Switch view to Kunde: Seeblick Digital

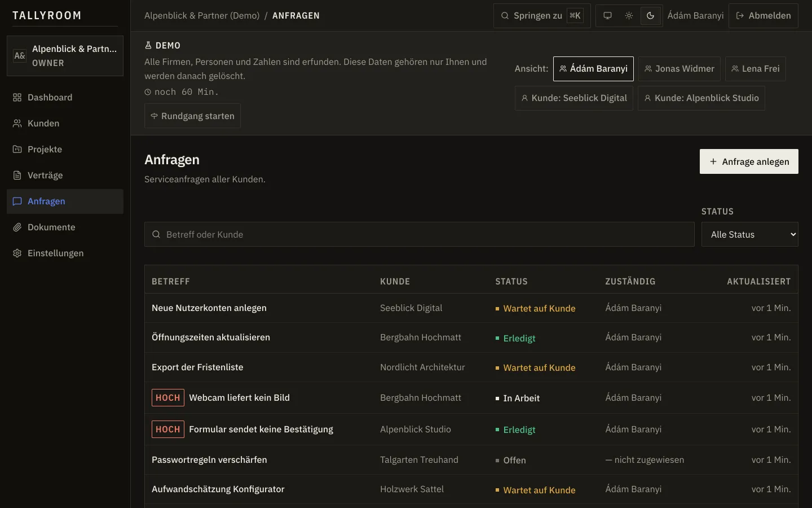click(573, 98)
